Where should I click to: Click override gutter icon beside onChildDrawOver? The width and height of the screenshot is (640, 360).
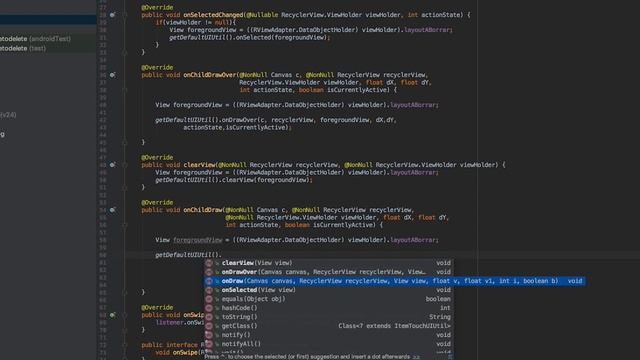112,75
